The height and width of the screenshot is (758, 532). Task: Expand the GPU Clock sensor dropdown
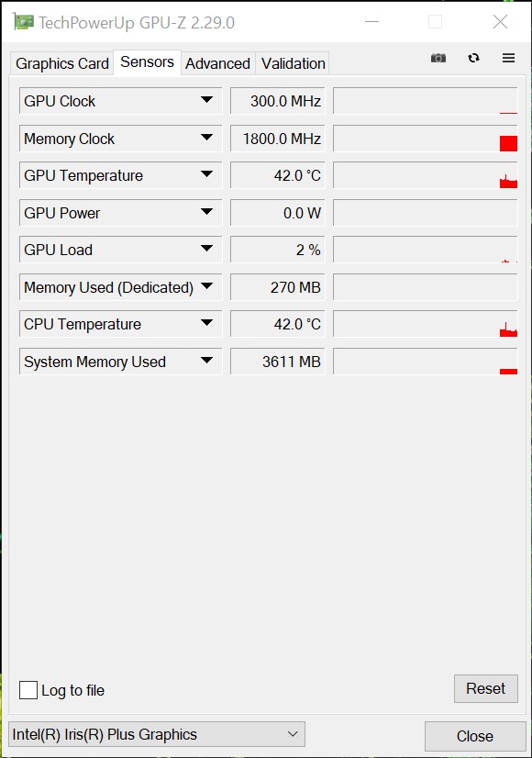(x=206, y=100)
